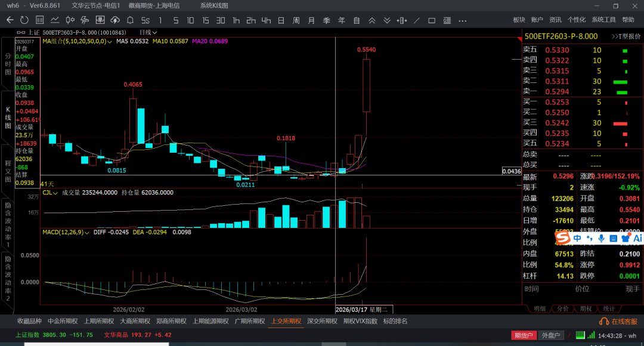The image size is (644, 346).
Task: Select the line drawing tool icon
Action: pyautogui.click(x=416, y=20)
